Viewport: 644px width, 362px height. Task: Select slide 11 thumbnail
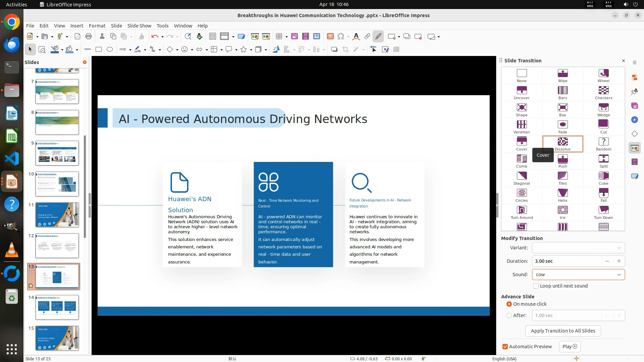(57, 215)
